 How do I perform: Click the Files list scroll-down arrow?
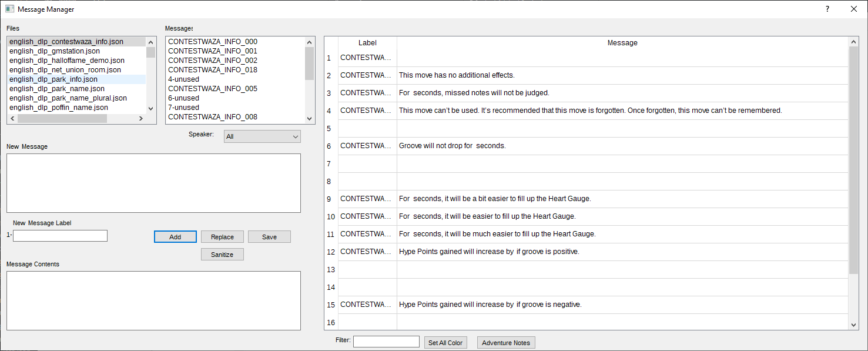point(151,108)
